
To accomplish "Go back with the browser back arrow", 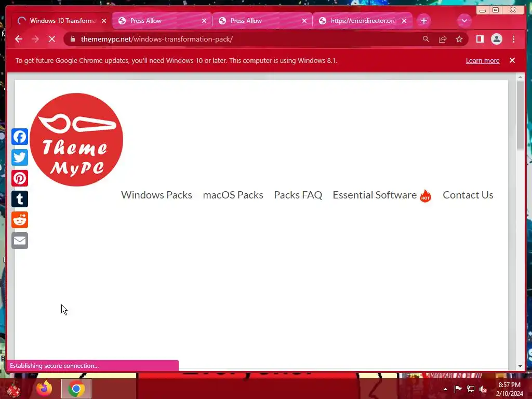I will (19, 39).
